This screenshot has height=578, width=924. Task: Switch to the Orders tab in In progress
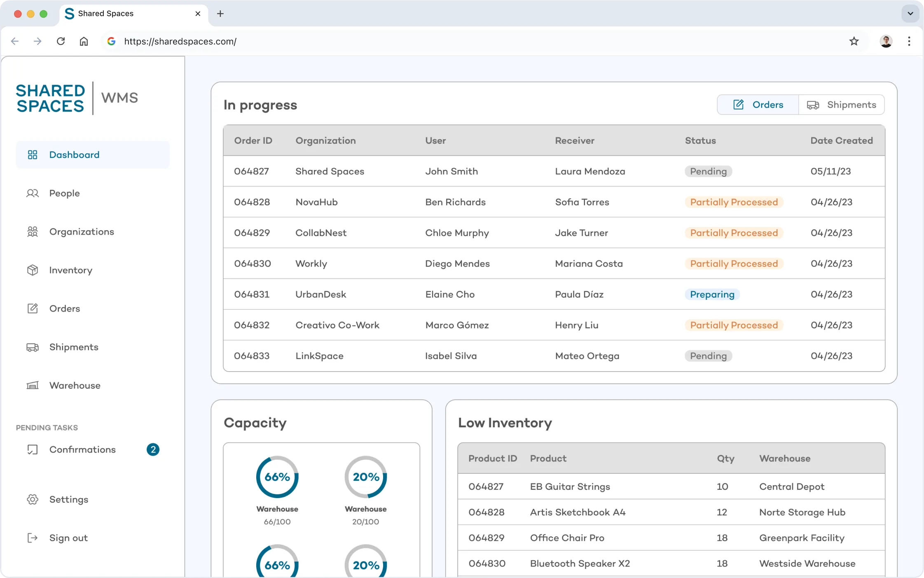(758, 105)
